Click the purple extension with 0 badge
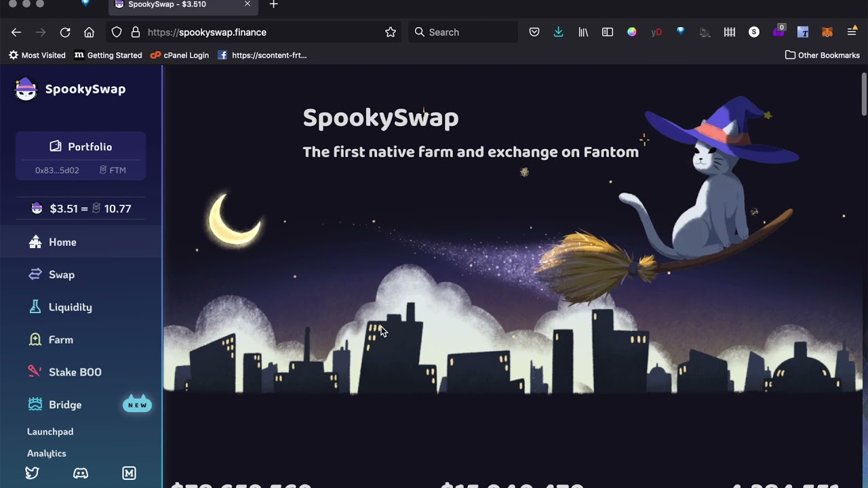Screen dimensions: 868x488 [778, 31]
